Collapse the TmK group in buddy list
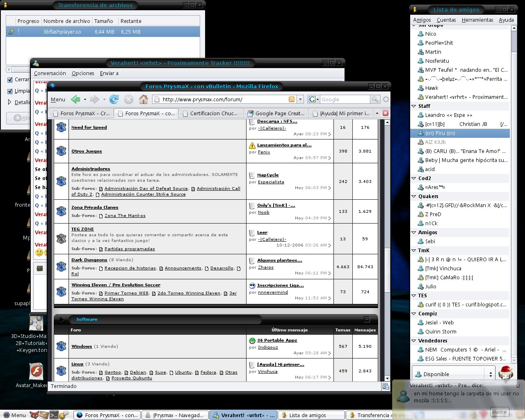This screenshot has width=525, height=420. (x=414, y=251)
